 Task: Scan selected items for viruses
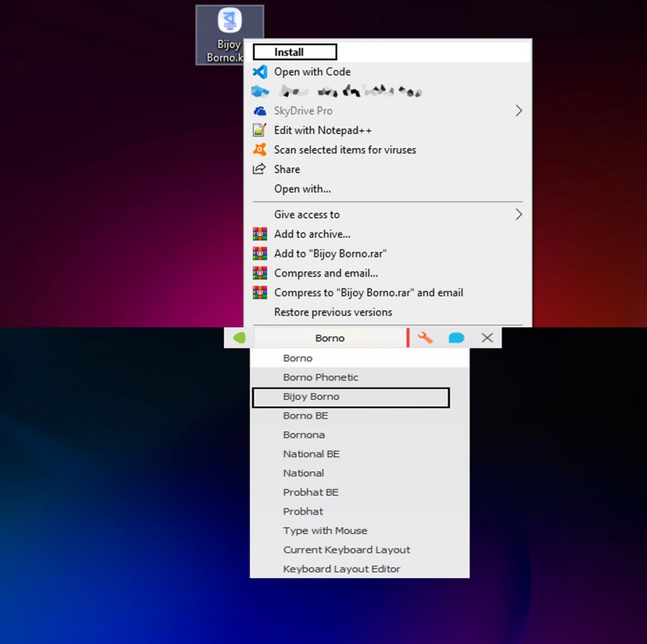[387, 150]
